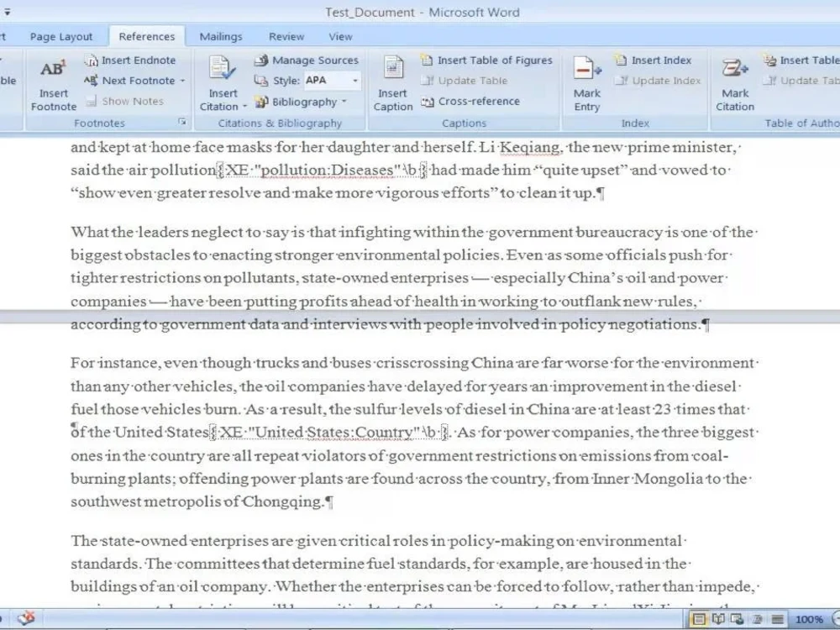Image resolution: width=840 pixels, height=630 pixels.
Task: Enable Draft view from the status bar
Action: 777,619
